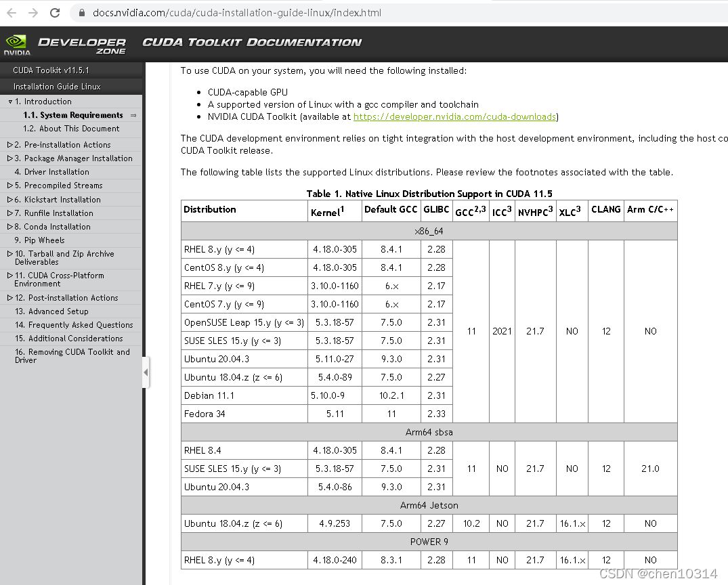Click the Fedora 34 distribution cell
Viewport: 728px width, 585px height.
tap(244, 414)
